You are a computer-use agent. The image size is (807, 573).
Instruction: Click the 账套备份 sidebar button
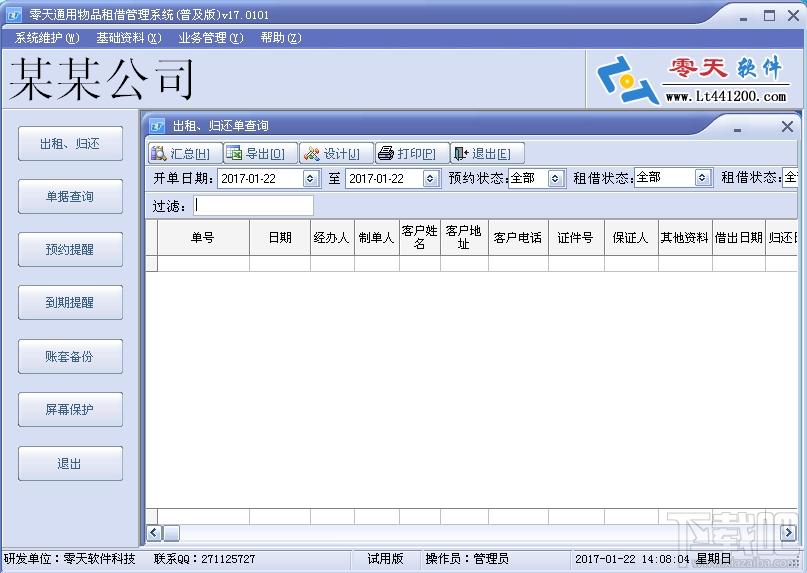click(x=71, y=356)
